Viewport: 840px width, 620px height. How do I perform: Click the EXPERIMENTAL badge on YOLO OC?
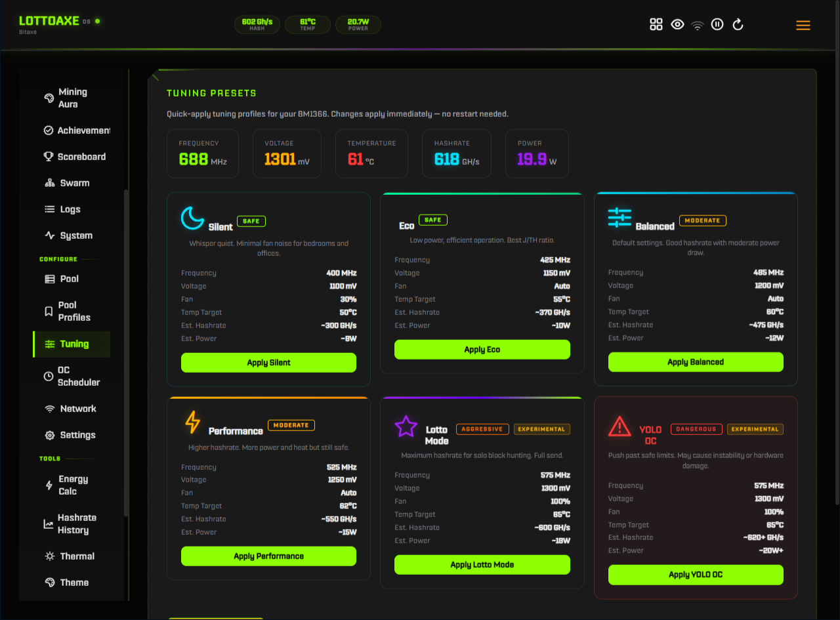[755, 429]
